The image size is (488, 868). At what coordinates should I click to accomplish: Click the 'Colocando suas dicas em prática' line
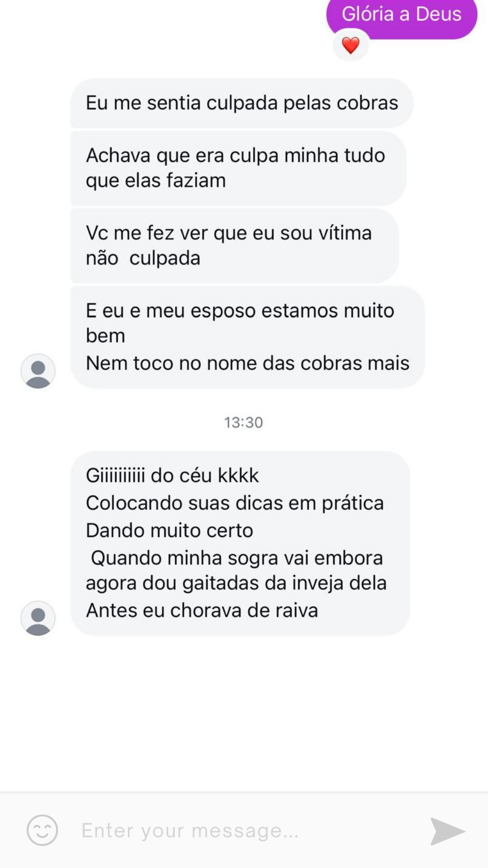tap(235, 503)
